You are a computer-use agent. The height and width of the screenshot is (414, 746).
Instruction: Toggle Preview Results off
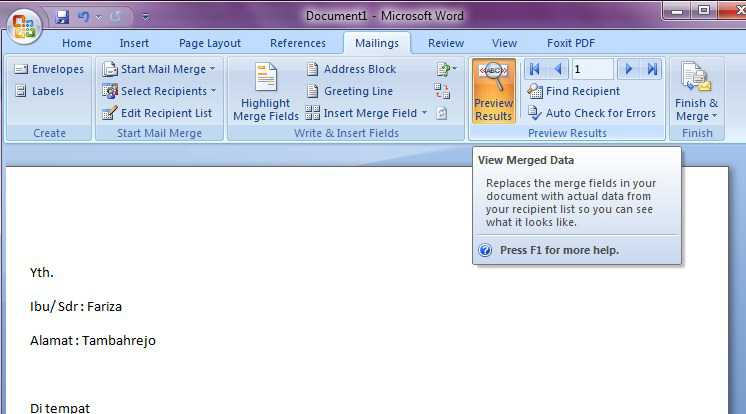[x=494, y=91]
